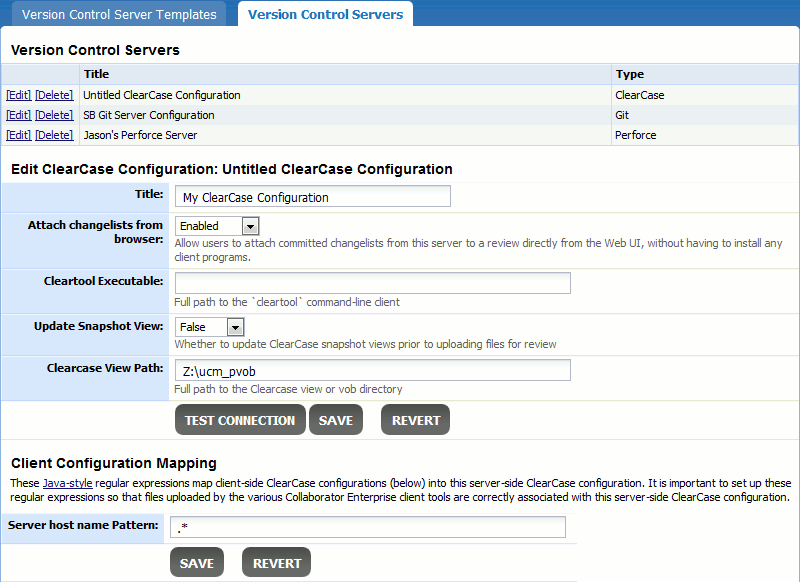Click the Type column header

pos(705,74)
